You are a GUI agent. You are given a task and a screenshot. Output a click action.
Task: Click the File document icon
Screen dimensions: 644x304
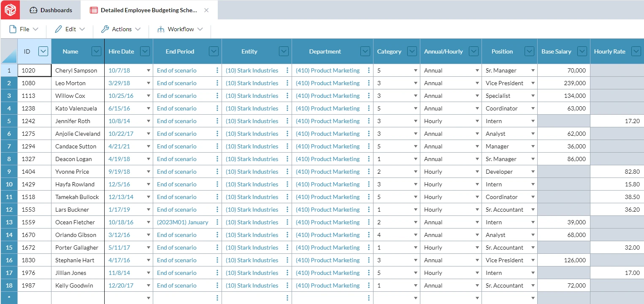[13, 29]
